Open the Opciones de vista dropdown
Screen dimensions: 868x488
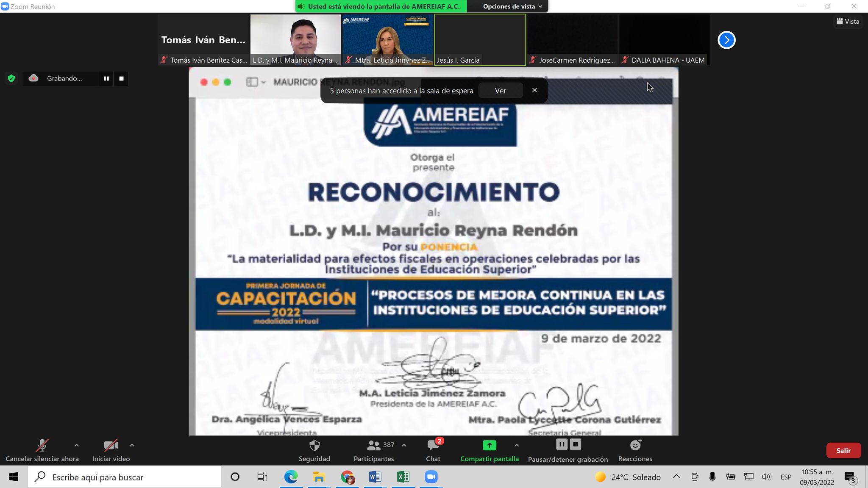(x=512, y=6)
